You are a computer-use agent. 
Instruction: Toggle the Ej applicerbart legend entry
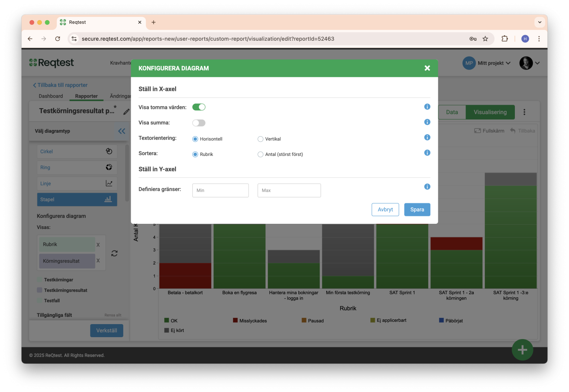(x=388, y=320)
